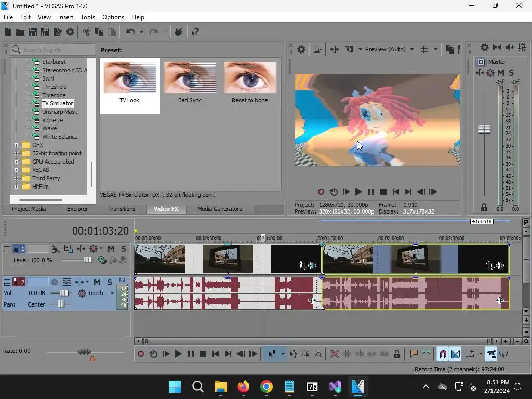Expand the GPU Accelerated folder
Screen dimensions: 532x399
16,162
